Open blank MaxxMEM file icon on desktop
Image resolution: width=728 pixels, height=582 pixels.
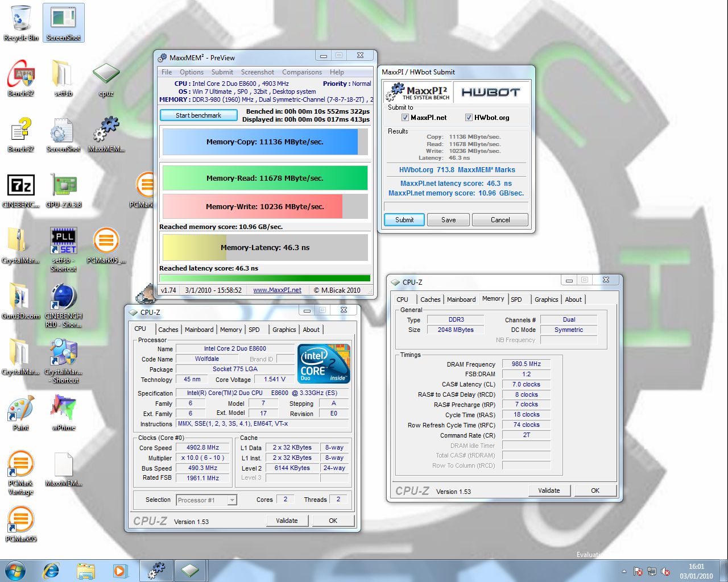pos(63,468)
